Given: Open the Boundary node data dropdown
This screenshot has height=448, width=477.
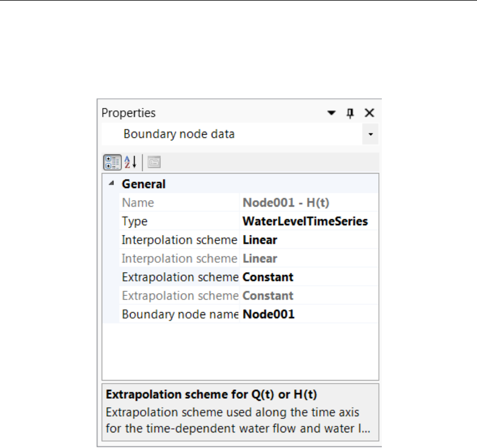Looking at the screenshot, I should tap(370, 134).
